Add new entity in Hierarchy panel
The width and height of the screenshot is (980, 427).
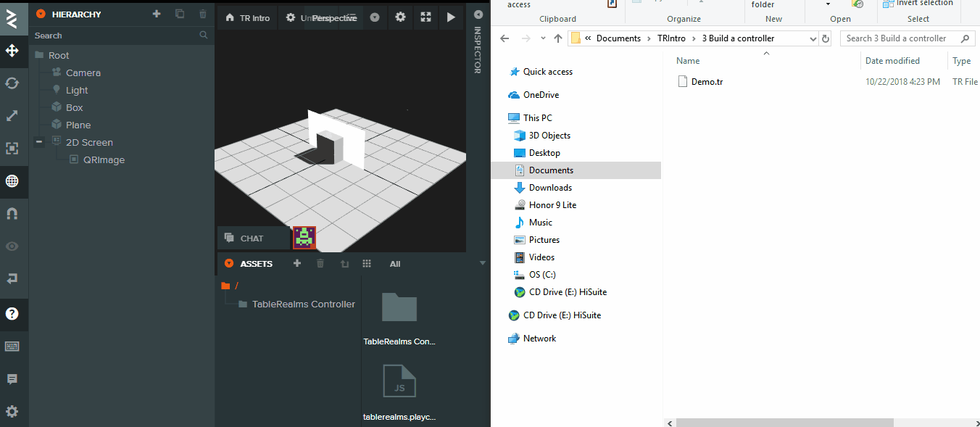click(x=157, y=14)
